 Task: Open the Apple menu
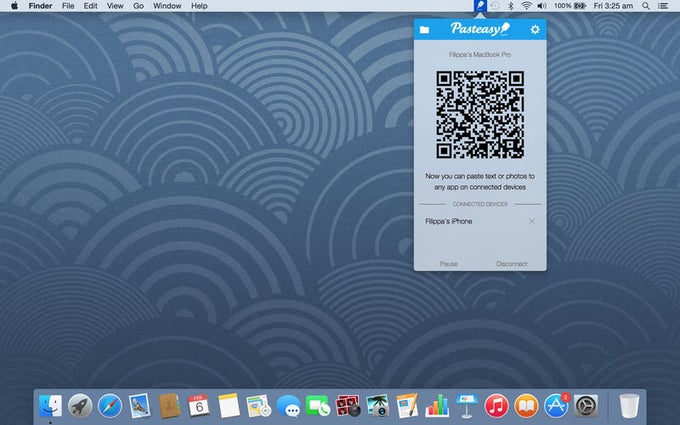(14, 6)
